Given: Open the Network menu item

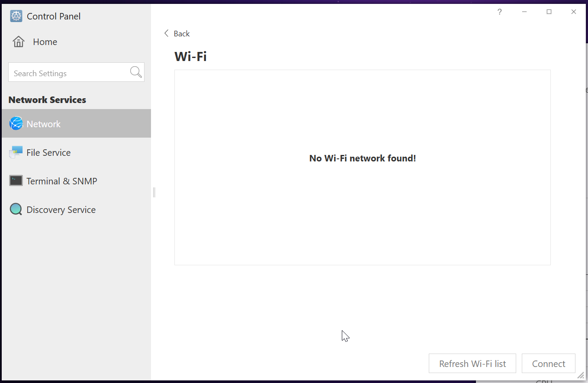Looking at the screenshot, I should point(76,123).
